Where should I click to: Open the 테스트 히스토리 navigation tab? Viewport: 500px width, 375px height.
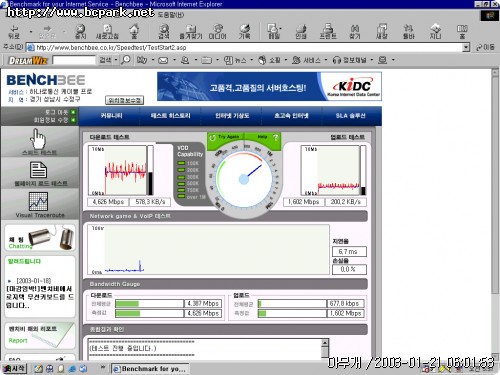point(171,116)
